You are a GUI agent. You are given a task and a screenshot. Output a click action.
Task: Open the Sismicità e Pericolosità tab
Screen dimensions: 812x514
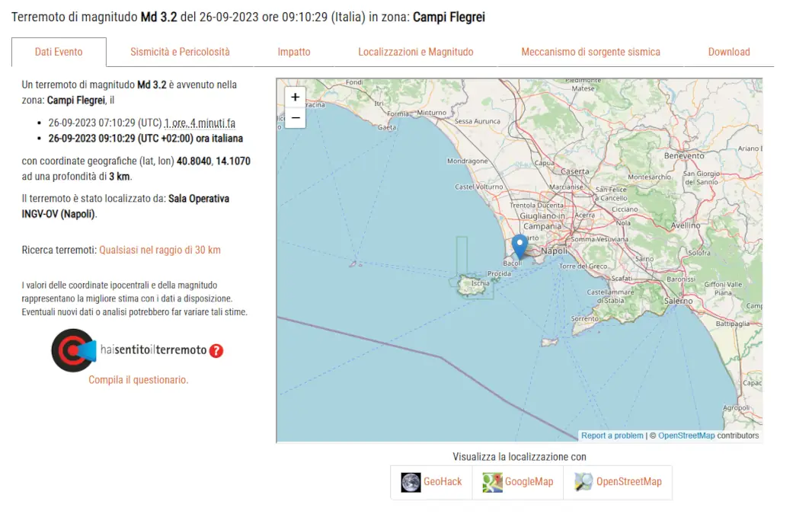coord(180,52)
